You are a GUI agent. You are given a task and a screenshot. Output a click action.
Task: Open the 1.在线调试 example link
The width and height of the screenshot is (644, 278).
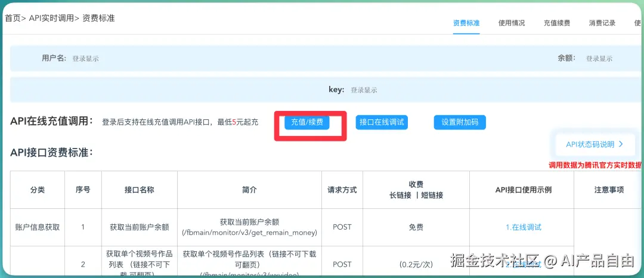pos(524,227)
